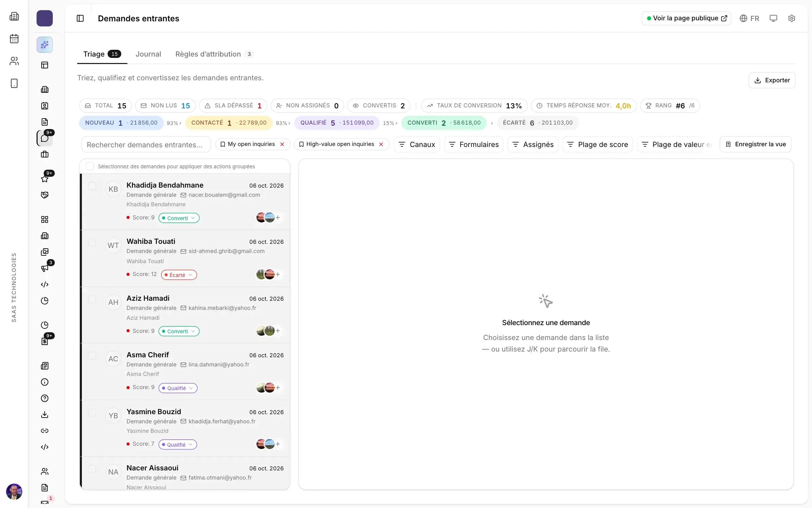Open the Canaux filter dropdown
The height and width of the screenshot is (508, 812).
coord(417,145)
